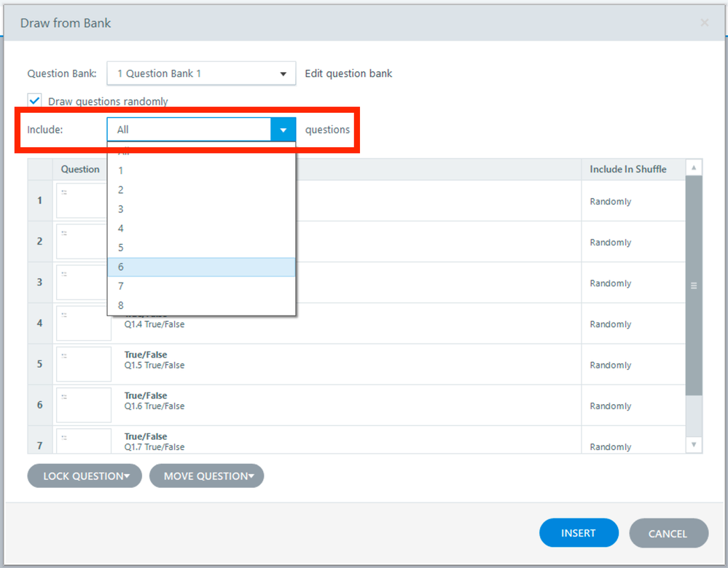The height and width of the screenshot is (568, 728).
Task: Open the Lock Question dropdown button
Action: pos(85,476)
